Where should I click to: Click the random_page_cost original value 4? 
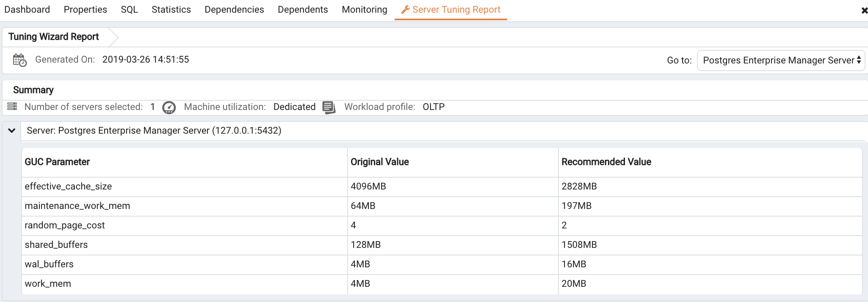coord(353,225)
